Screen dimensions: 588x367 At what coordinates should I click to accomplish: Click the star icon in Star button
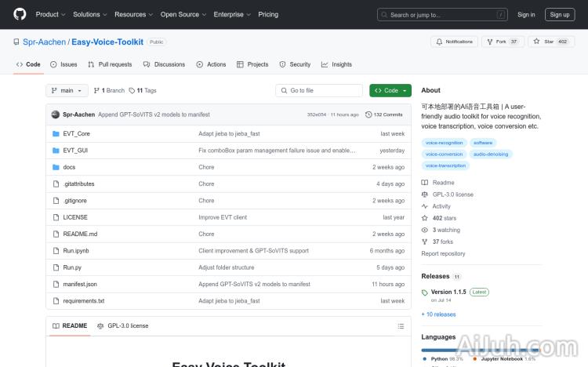pos(536,42)
